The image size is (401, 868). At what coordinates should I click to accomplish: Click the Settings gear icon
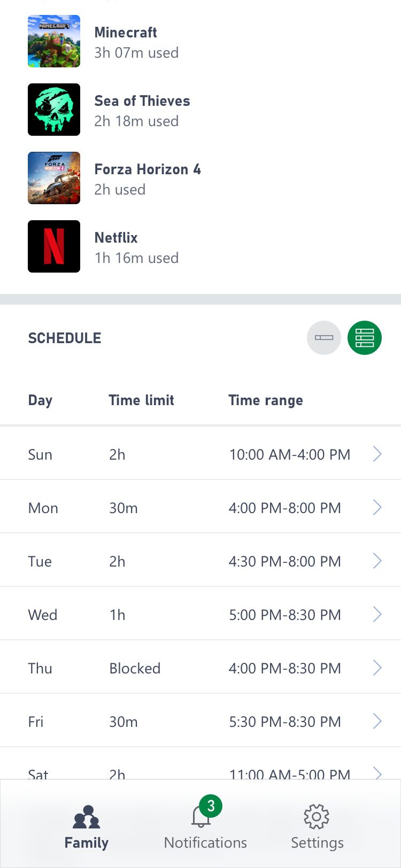click(x=317, y=817)
